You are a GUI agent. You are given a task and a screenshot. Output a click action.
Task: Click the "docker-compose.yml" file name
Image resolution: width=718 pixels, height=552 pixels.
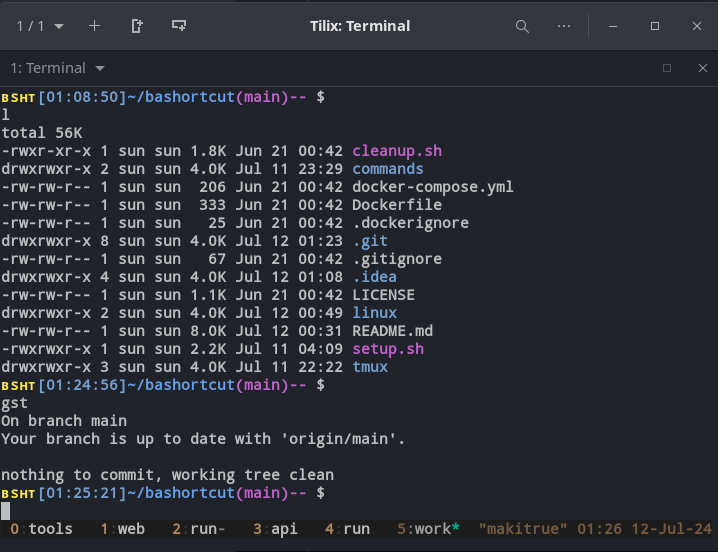(x=433, y=187)
